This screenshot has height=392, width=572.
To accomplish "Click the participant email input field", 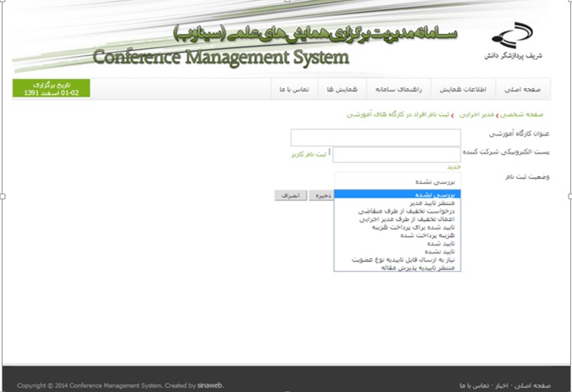I will [396, 155].
